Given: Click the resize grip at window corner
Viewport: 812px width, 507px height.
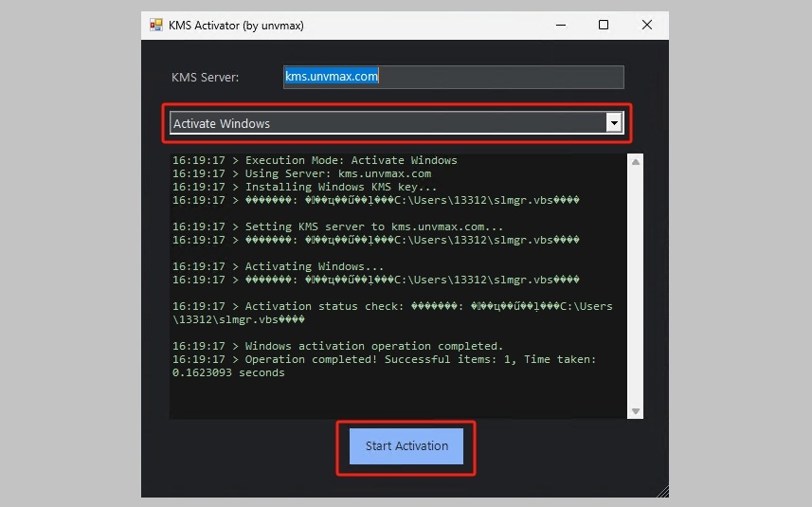Looking at the screenshot, I should point(662,491).
